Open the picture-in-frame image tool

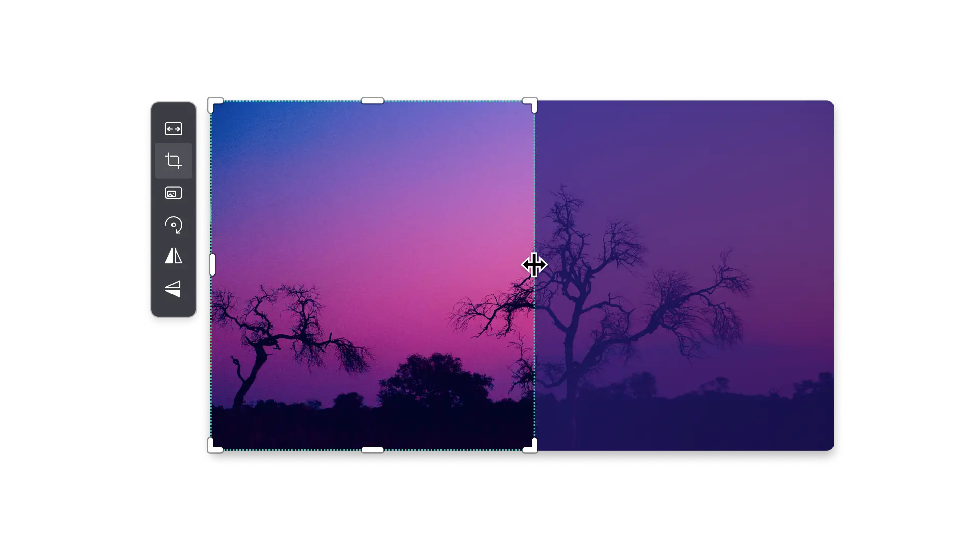[x=174, y=193]
